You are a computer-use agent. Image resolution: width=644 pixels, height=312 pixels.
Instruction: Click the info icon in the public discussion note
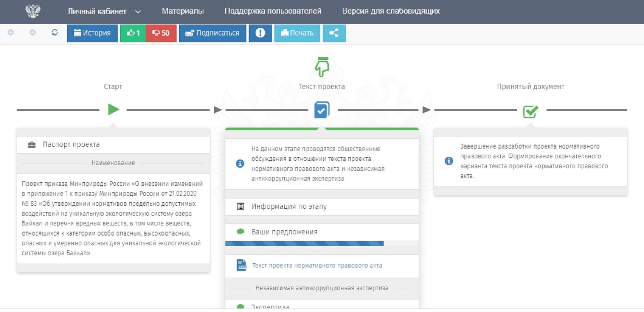(240, 164)
